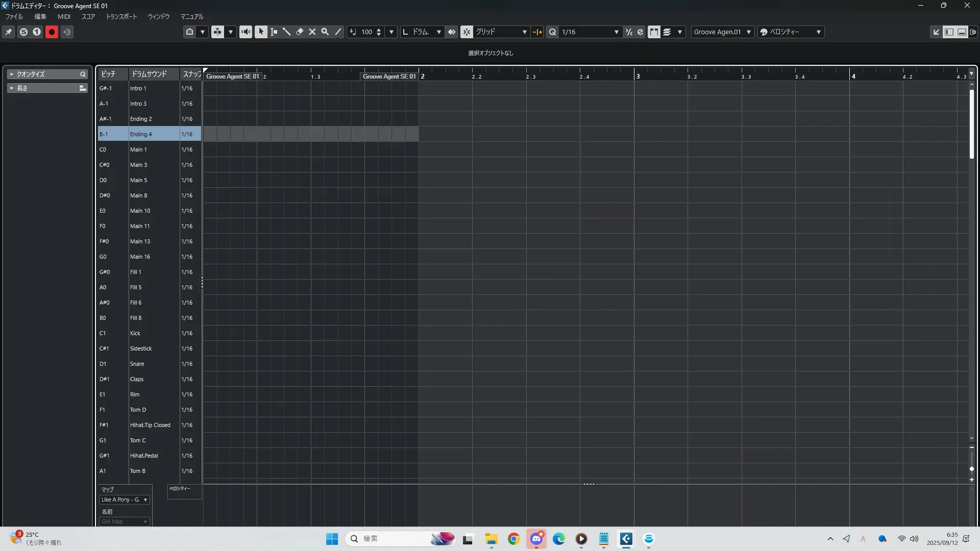This screenshot has width=980, height=551.
Task: Select the Object Selection arrow tool
Action: pyautogui.click(x=261, y=32)
